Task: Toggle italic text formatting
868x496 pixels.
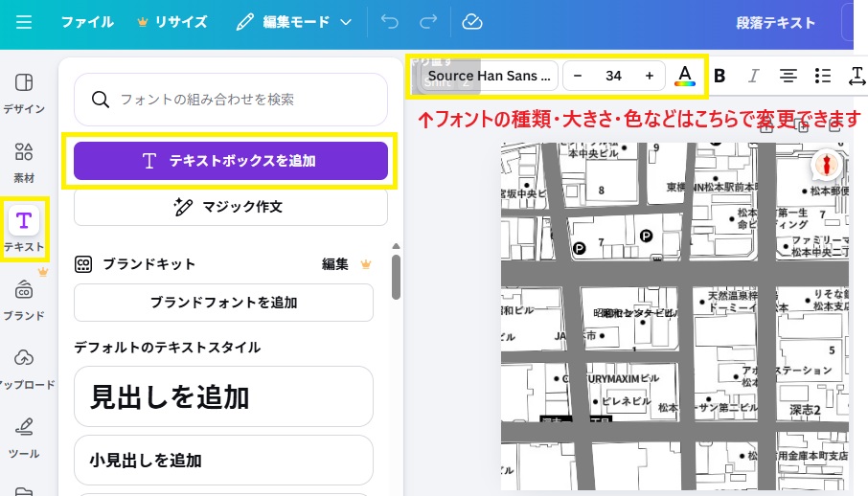Action: click(753, 76)
